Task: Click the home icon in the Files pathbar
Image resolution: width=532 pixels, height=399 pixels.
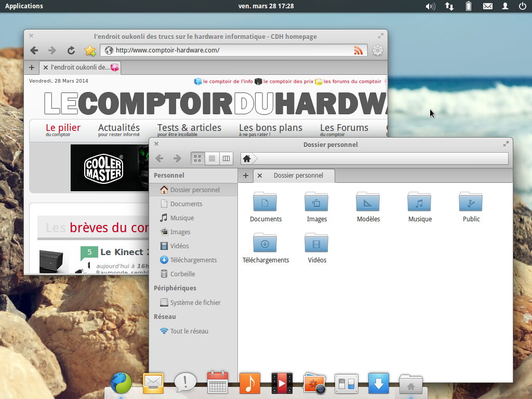Action: click(x=247, y=158)
